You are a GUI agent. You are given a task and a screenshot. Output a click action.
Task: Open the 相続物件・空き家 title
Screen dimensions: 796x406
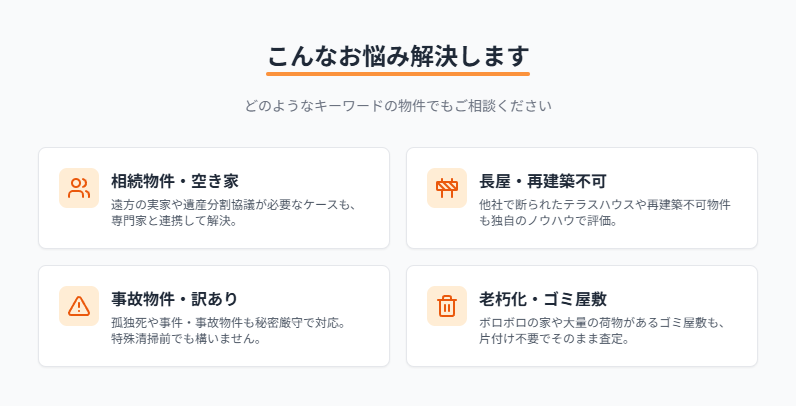click(174, 181)
